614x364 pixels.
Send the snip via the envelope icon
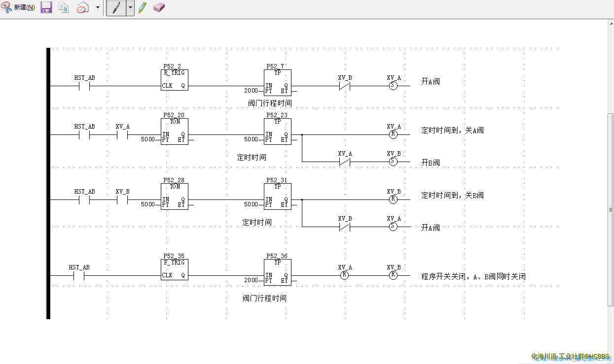click(x=82, y=7)
